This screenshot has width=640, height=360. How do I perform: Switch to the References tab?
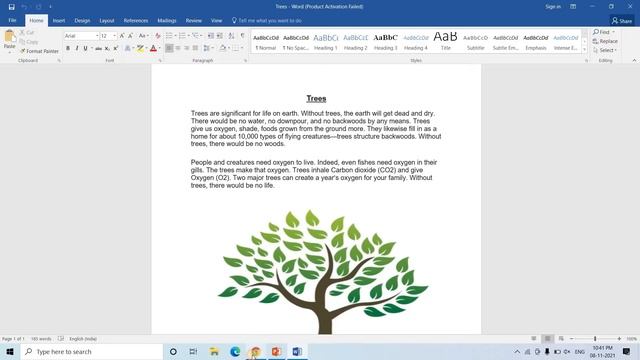click(136, 20)
